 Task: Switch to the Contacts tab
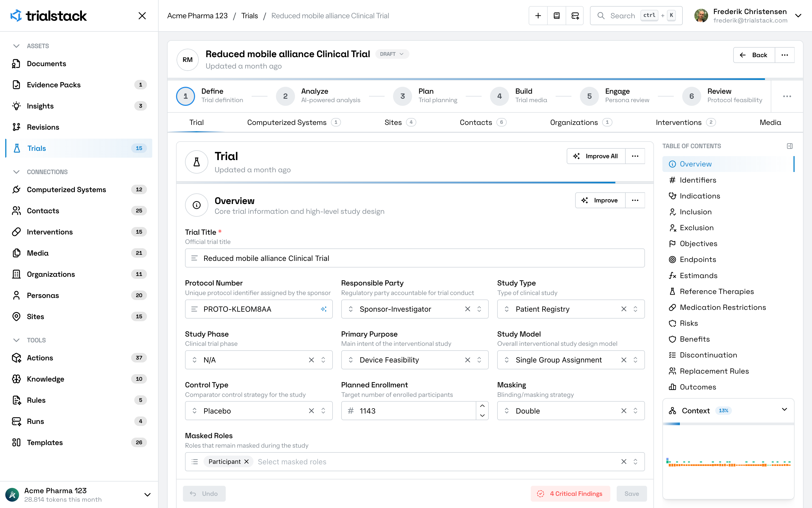pyautogui.click(x=483, y=123)
